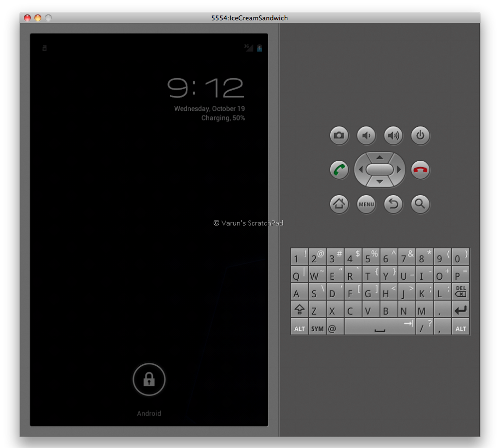Click the 6 number key
The width and height of the screenshot is (500, 448).
389,257
